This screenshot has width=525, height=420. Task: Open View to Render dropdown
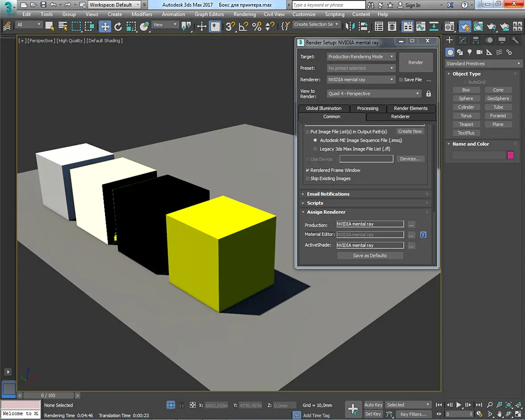[374, 94]
